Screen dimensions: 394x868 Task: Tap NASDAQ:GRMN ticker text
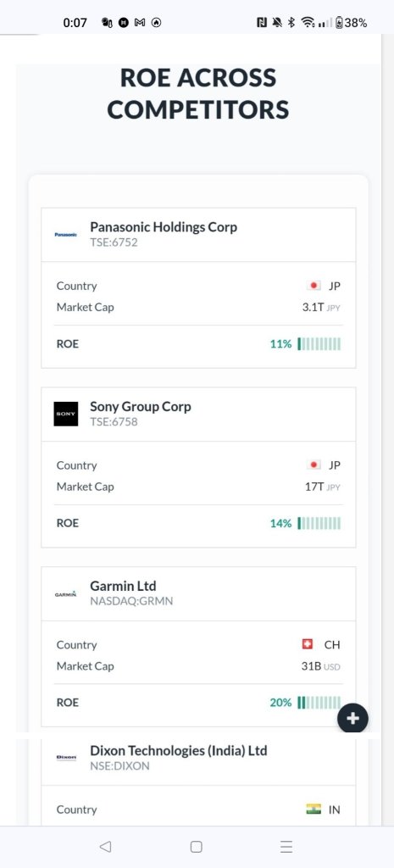[x=131, y=601]
